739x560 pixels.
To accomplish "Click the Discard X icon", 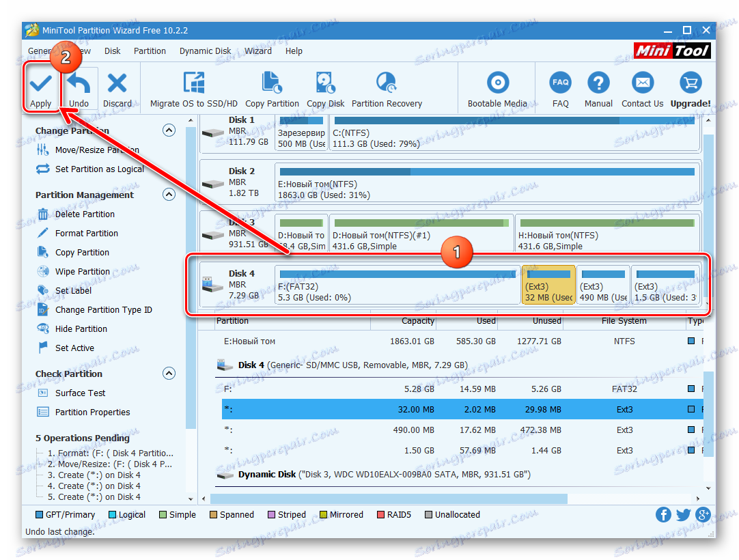I will [x=117, y=83].
